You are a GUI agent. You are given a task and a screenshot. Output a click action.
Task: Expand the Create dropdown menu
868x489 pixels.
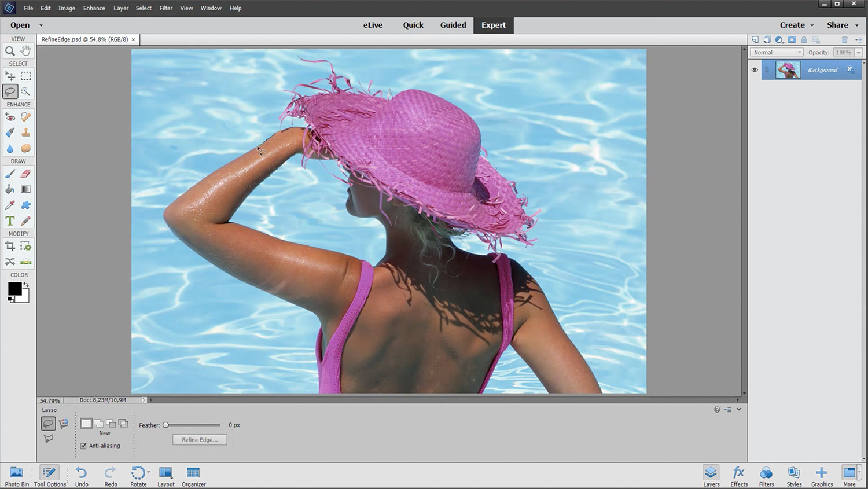pyautogui.click(x=796, y=25)
